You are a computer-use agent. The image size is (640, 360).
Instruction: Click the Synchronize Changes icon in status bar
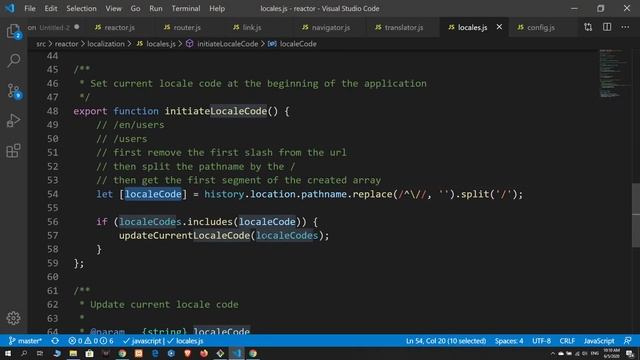click(x=55, y=341)
